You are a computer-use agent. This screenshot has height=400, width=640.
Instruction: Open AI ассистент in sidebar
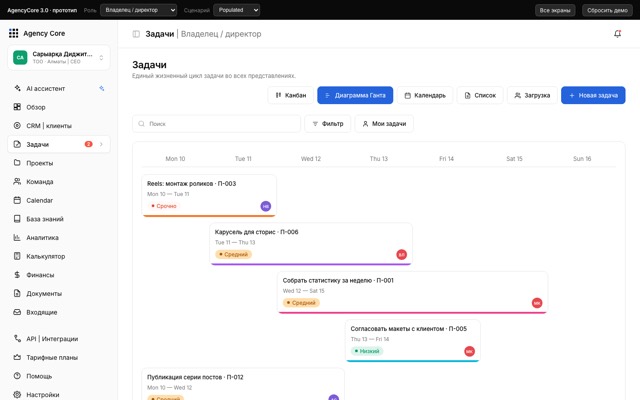(59, 89)
